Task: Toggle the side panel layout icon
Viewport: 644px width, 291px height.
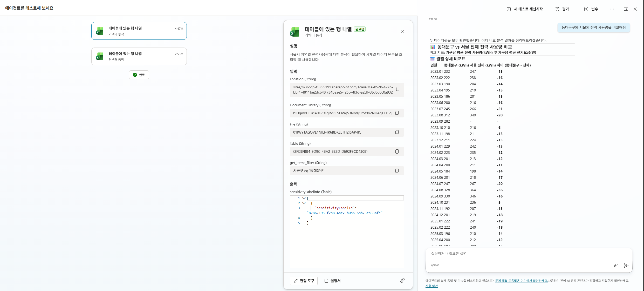Action: (x=626, y=9)
